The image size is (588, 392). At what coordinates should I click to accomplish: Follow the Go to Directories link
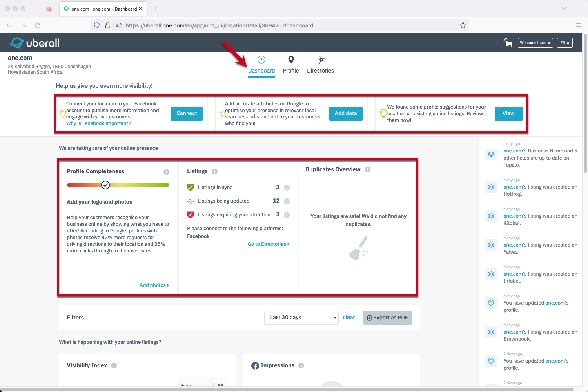268,244
